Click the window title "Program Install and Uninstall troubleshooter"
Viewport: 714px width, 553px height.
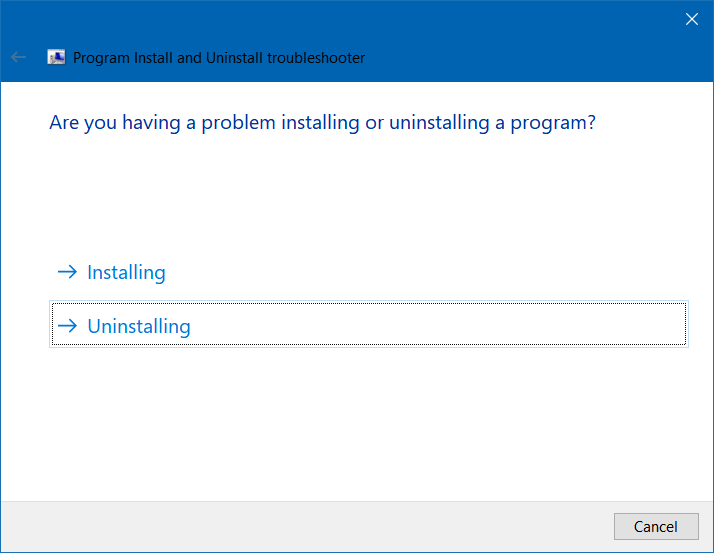(219, 58)
